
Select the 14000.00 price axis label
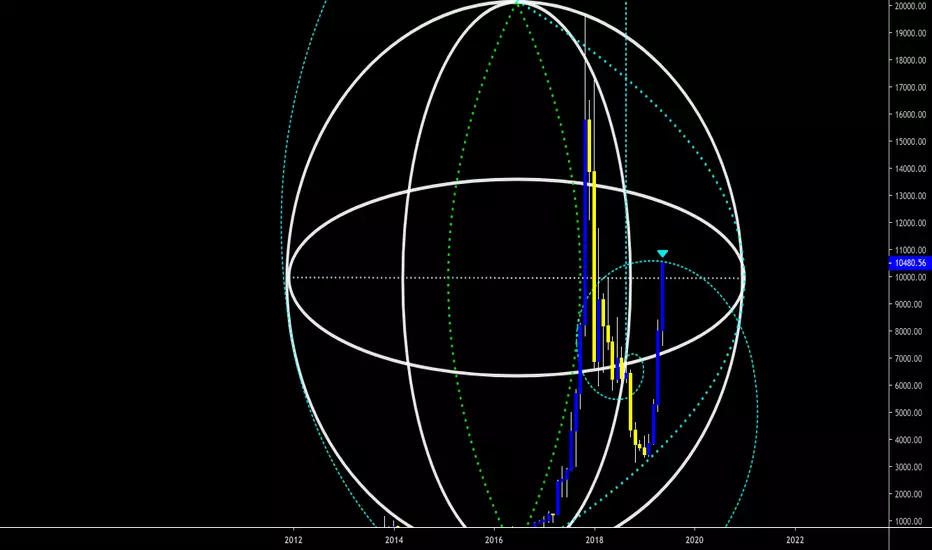pyautogui.click(x=910, y=169)
